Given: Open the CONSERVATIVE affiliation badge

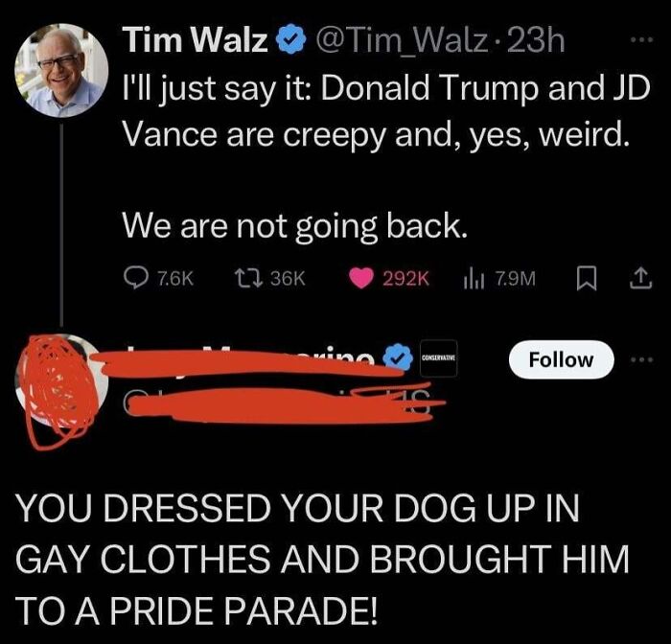Looking at the screenshot, I should [439, 357].
